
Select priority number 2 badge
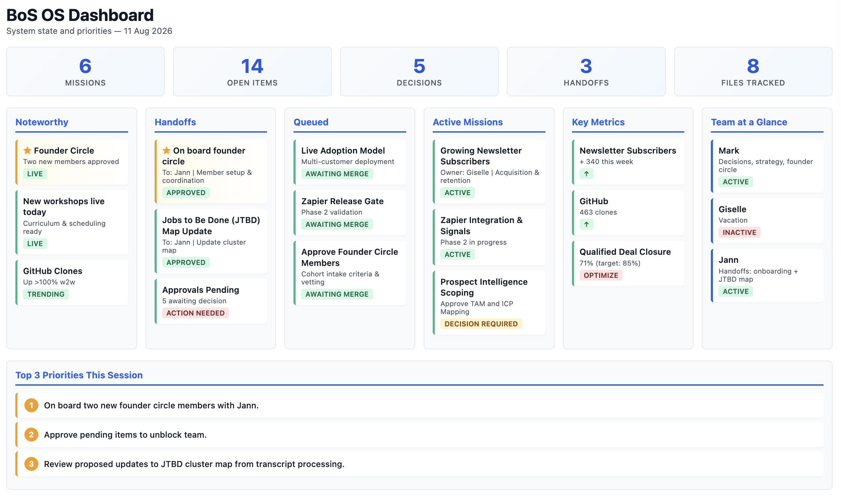(x=31, y=435)
